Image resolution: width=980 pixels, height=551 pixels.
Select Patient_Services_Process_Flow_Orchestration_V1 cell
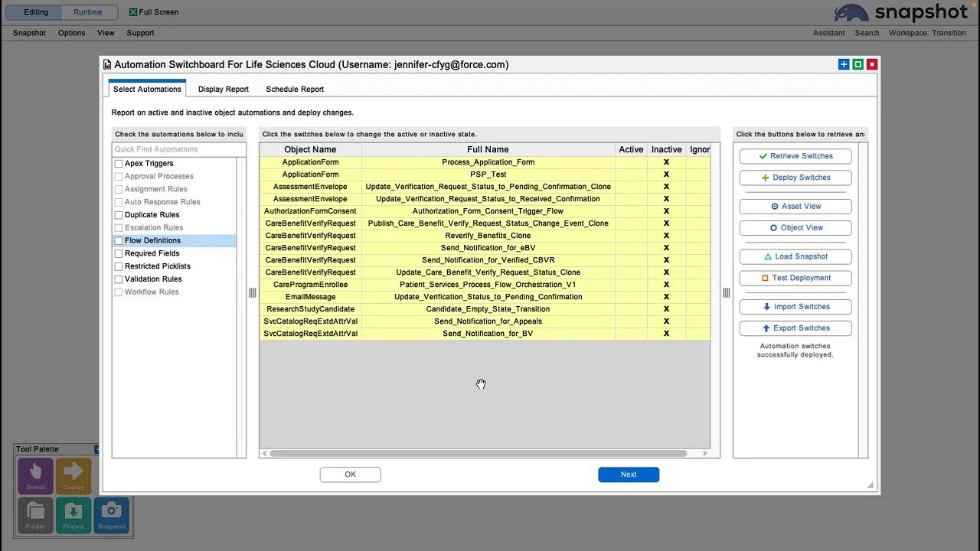(x=488, y=285)
